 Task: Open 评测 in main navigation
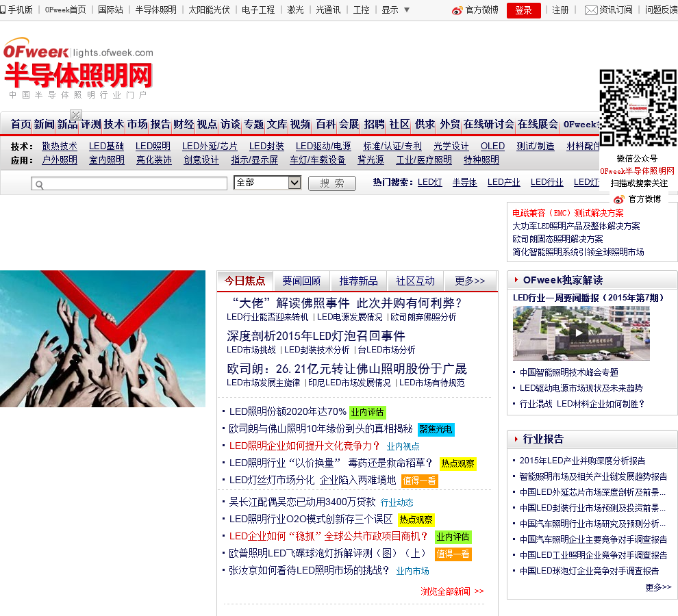coord(91,125)
